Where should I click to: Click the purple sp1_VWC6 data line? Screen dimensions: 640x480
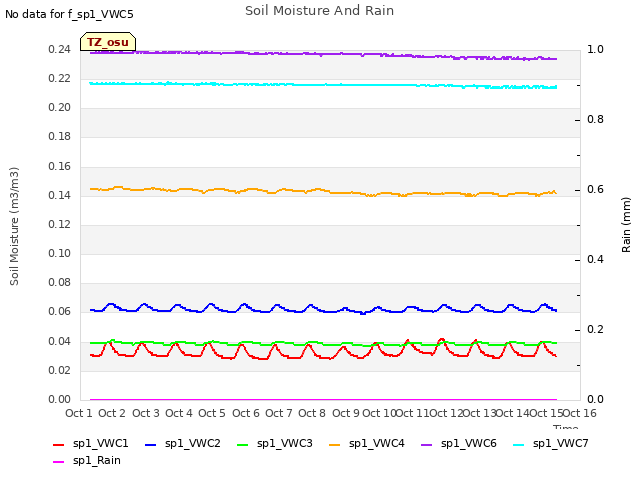pos(323,54)
